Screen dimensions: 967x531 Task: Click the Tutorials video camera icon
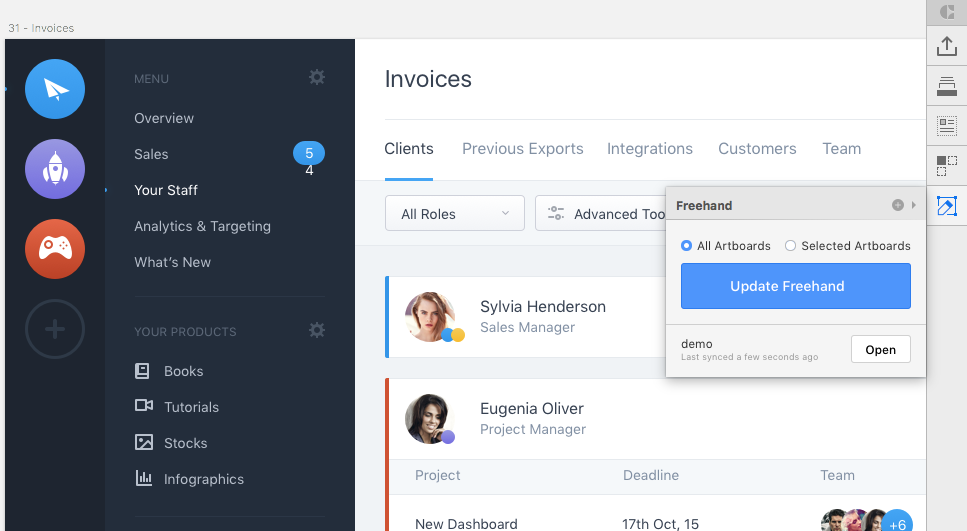click(144, 405)
